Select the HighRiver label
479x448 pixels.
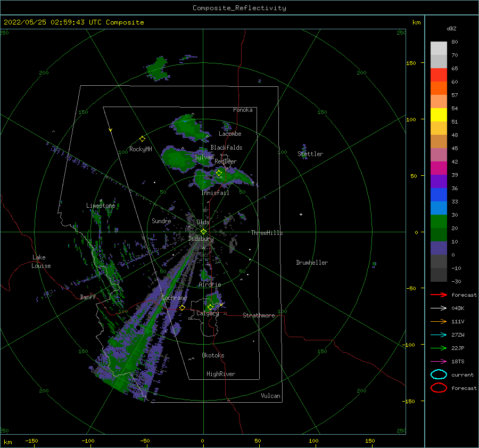click(221, 374)
